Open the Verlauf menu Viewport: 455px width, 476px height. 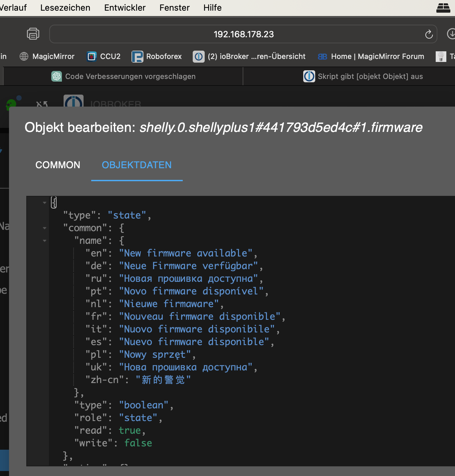(x=13, y=8)
